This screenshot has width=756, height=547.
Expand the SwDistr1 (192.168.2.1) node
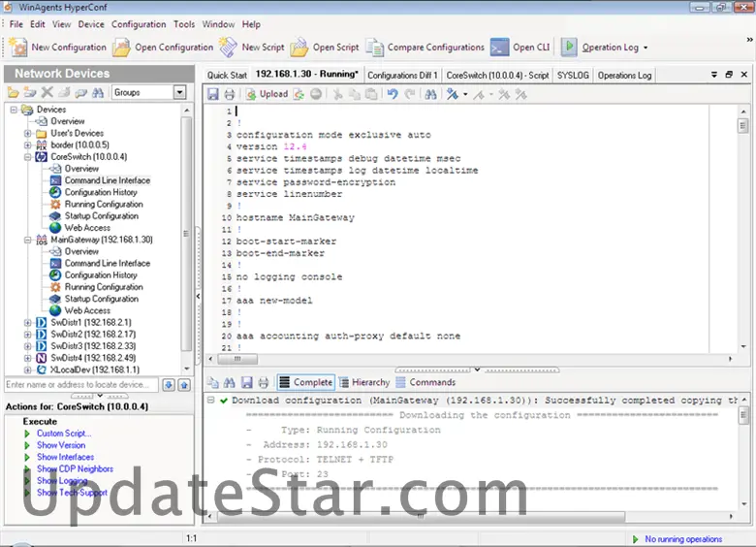pos(27,322)
